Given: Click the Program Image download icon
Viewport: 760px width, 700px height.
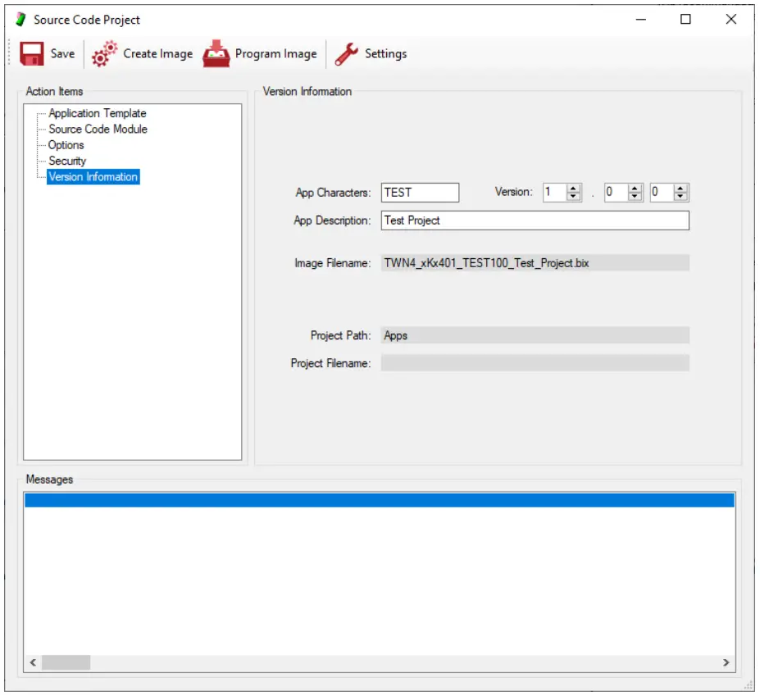Looking at the screenshot, I should click(216, 54).
